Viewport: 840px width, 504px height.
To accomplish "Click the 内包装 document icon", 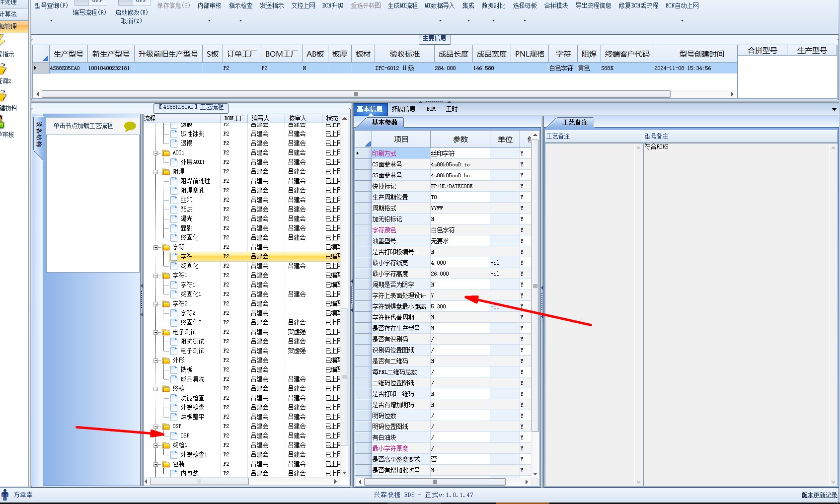I will click(x=174, y=474).
